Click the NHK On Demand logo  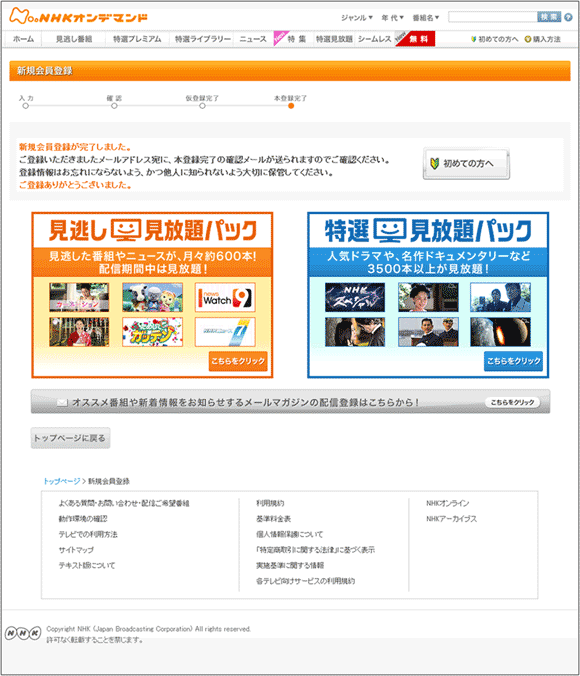point(78,16)
